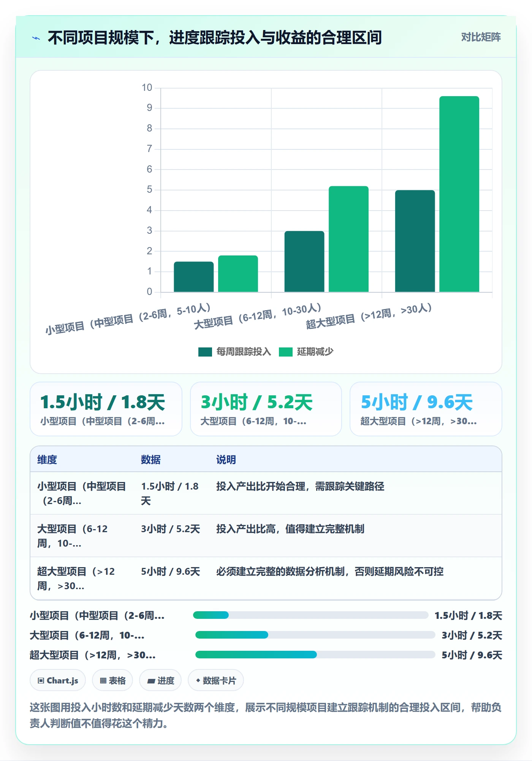This screenshot has width=532, height=761.
Task: Toggle the 每周跟踪投入 legend swatch
Action: pos(205,352)
